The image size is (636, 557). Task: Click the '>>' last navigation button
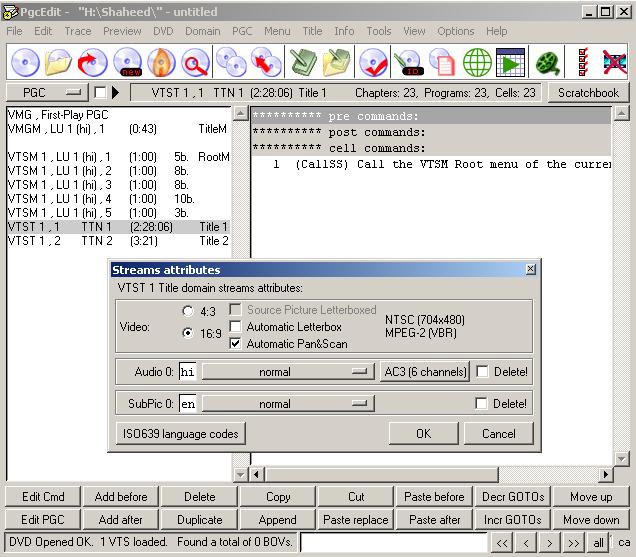(573, 543)
